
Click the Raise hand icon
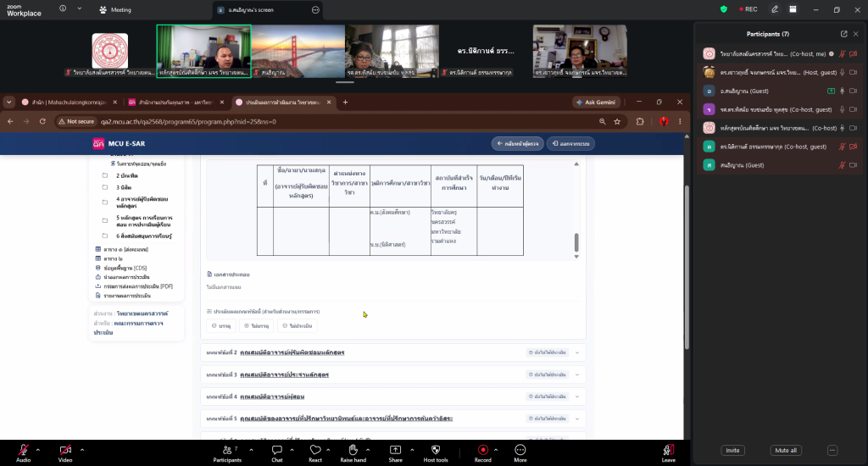click(x=353, y=449)
